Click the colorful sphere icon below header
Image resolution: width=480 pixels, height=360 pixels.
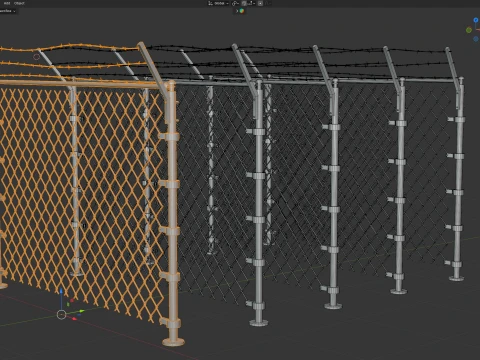click(242, 11)
